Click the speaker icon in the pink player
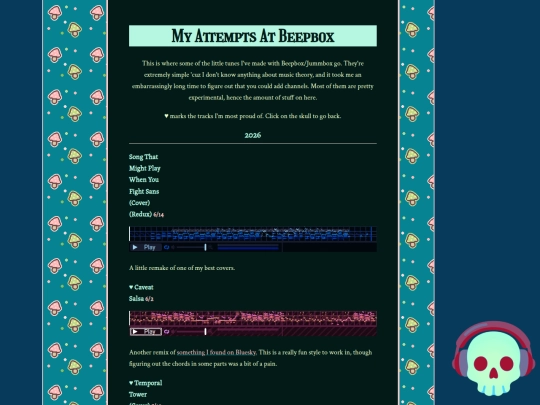The image size is (540, 405). (173, 332)
